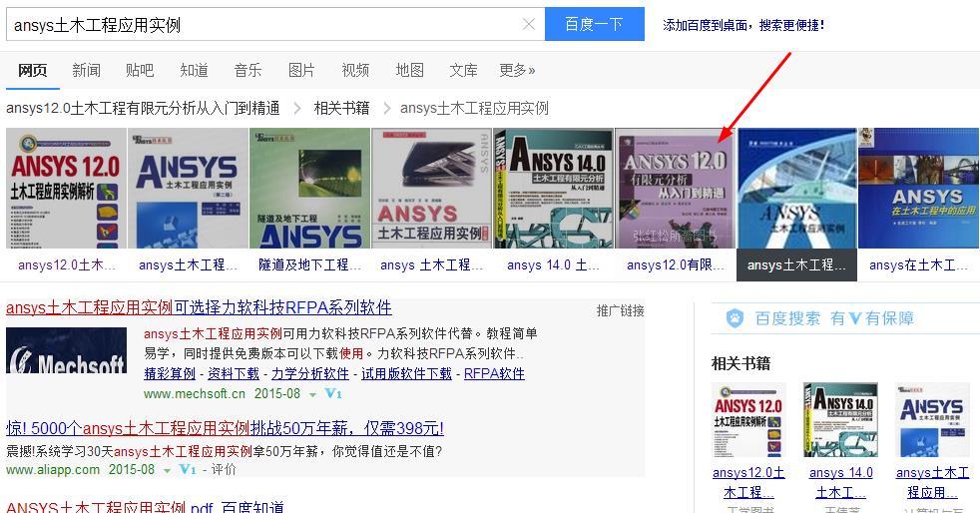
Task: Open the 音乐 tab
Action: (247, 70)
